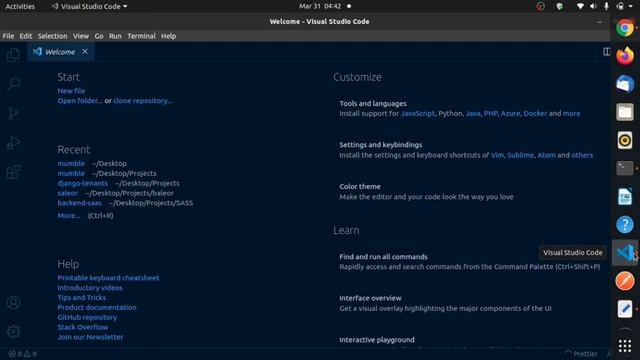This screenshot has height=360, width=640.
Task: Open Product documentation link
Action: click(97, 307)
